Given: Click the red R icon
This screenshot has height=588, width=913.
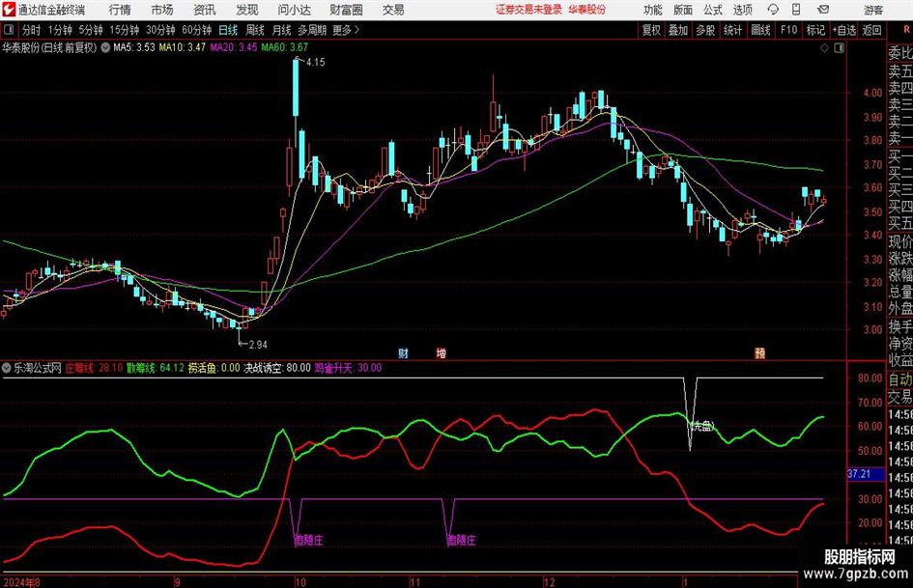Looking at the screenshot, I should point(905,30).
